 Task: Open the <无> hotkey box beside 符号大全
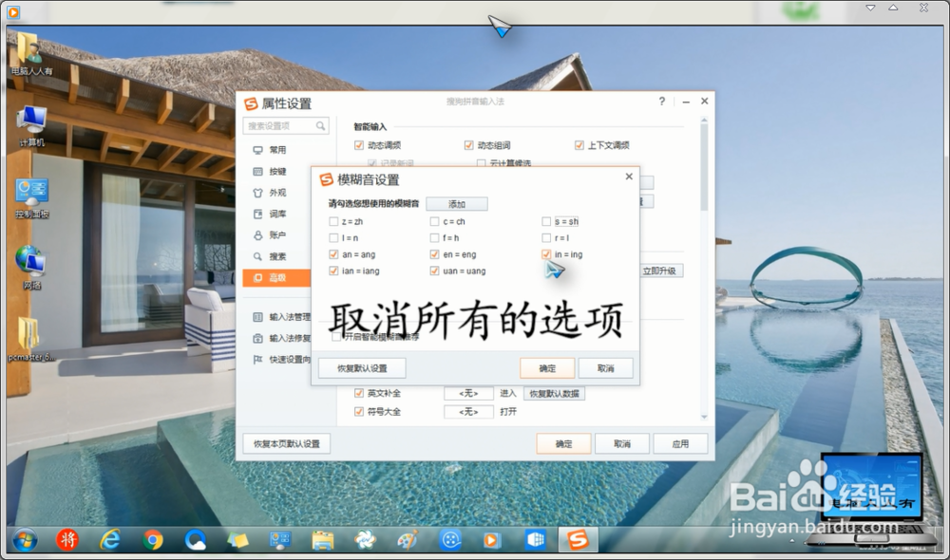468,412
